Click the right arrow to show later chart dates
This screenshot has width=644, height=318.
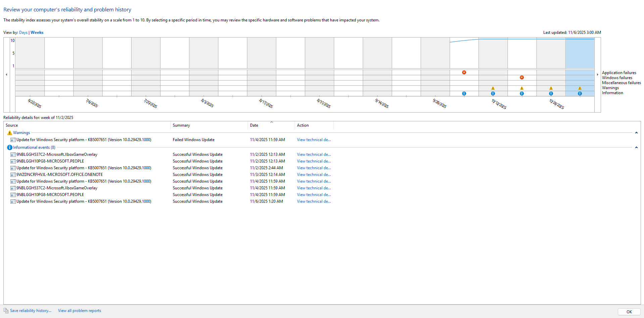coord(598,74)
